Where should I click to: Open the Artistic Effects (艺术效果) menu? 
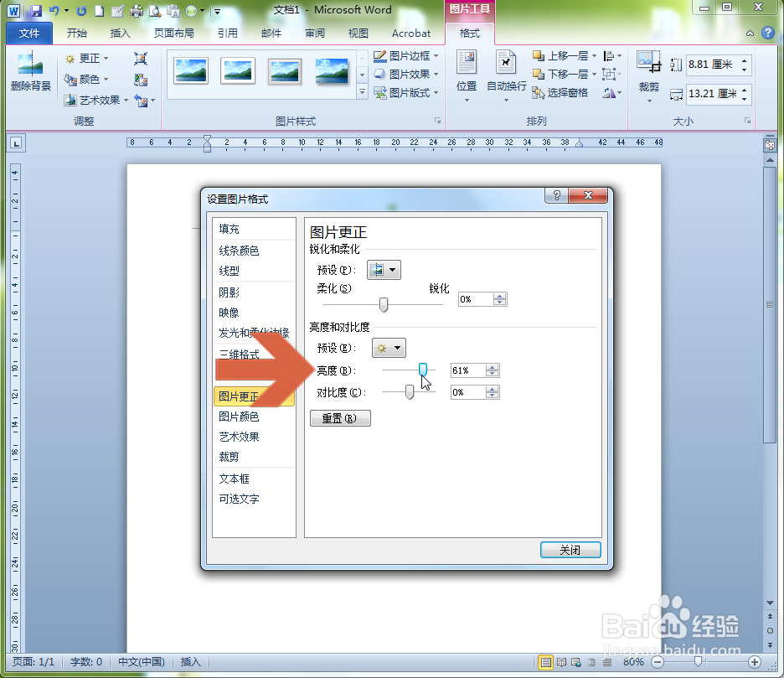click(x=96, y=100)
